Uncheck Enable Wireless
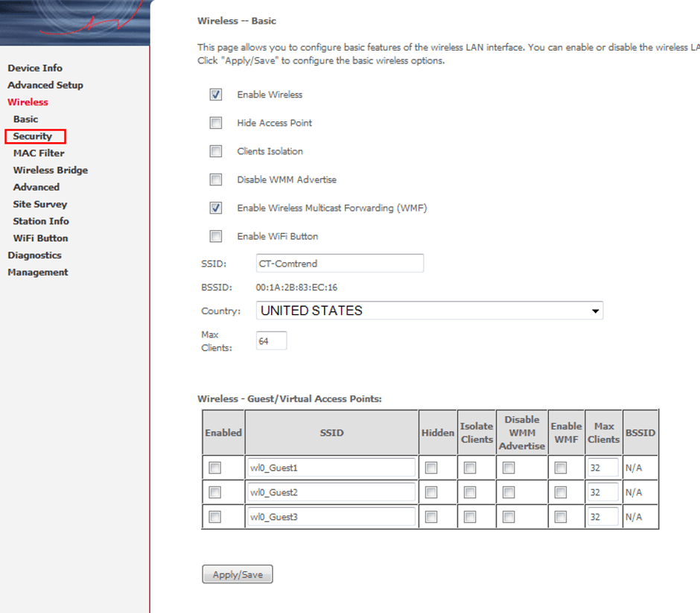 [x=215, y=95]
